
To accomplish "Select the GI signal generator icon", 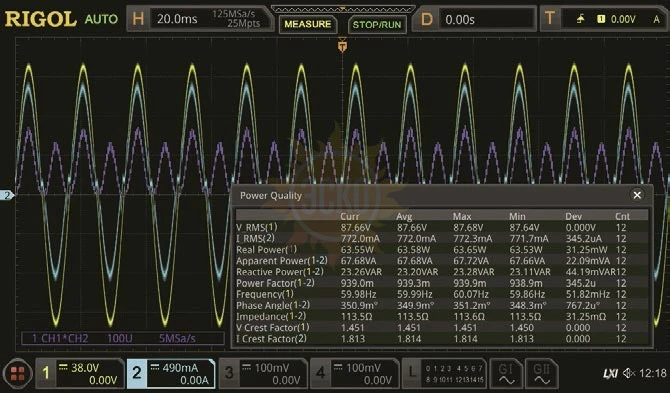I will [506, 373].
